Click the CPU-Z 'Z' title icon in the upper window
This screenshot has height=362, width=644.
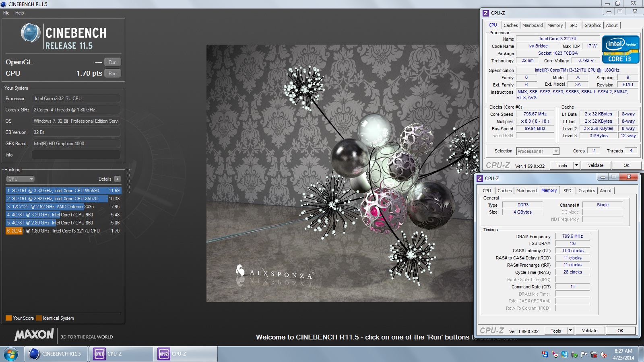(486, 13)
